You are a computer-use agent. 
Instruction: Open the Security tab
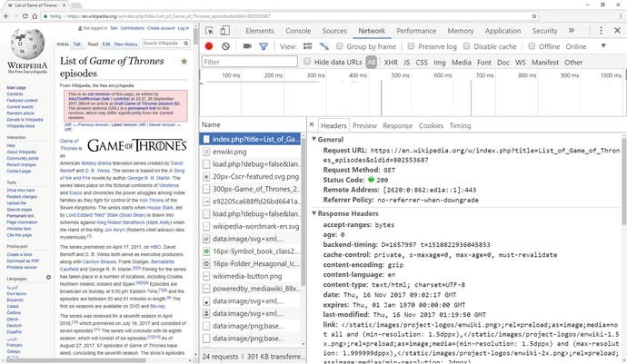[544, 31]
